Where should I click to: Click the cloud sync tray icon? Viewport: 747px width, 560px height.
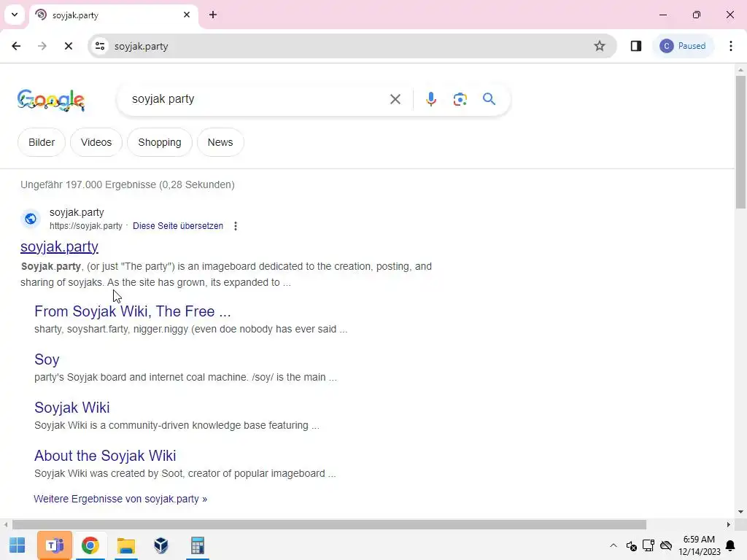[666, 545]
